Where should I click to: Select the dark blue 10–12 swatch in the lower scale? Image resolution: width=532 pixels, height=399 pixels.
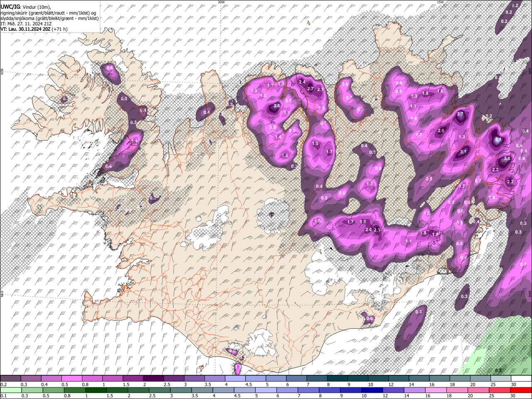click(372, 390)
